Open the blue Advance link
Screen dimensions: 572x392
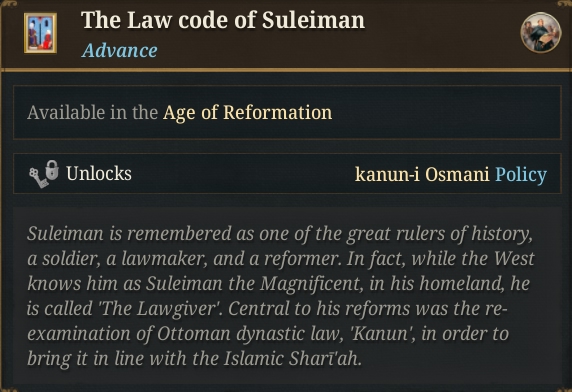pyautogui.click(x=120, y=50)
